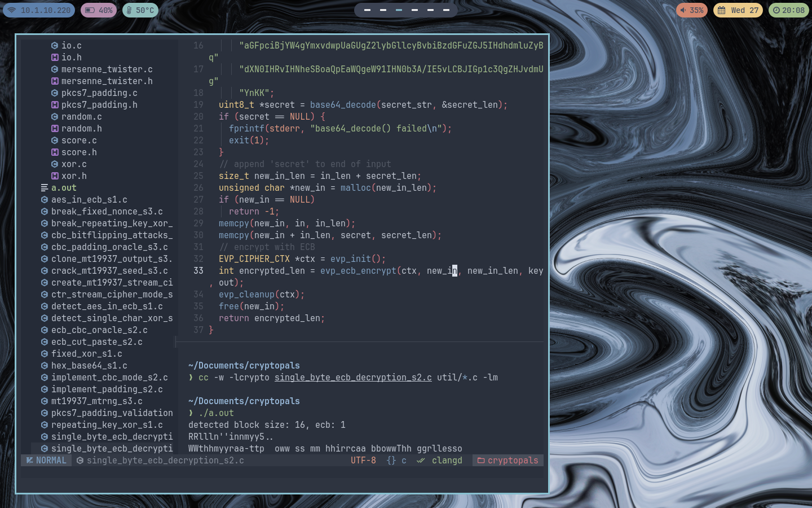
Task: Open ecb_cut_paste_s2.c file
Action: click(96, 341)
